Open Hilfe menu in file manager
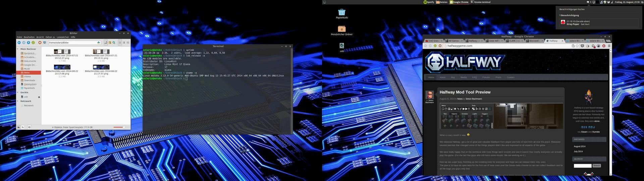Image resolution: width=644 pixels, height=181 pixels. (x=73, y=37)
